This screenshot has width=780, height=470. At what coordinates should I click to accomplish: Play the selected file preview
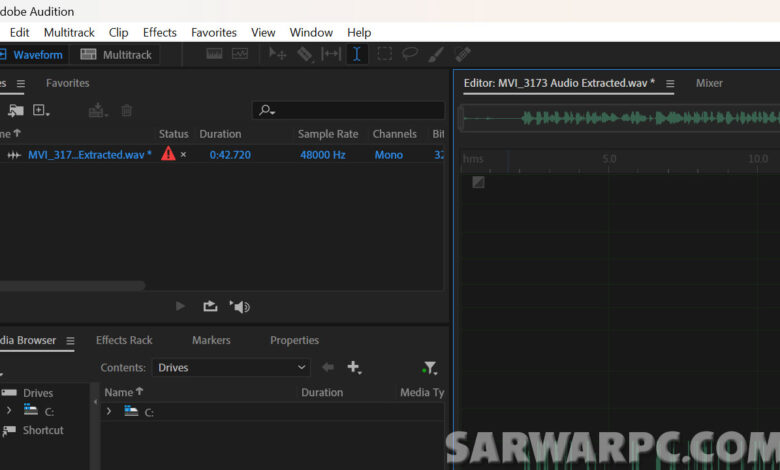coord(181,306)
